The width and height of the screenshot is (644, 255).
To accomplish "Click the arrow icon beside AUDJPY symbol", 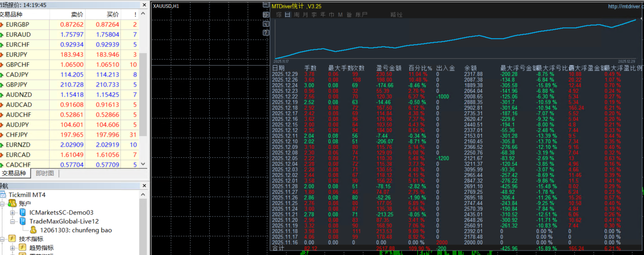I will (x=2, y=125).
